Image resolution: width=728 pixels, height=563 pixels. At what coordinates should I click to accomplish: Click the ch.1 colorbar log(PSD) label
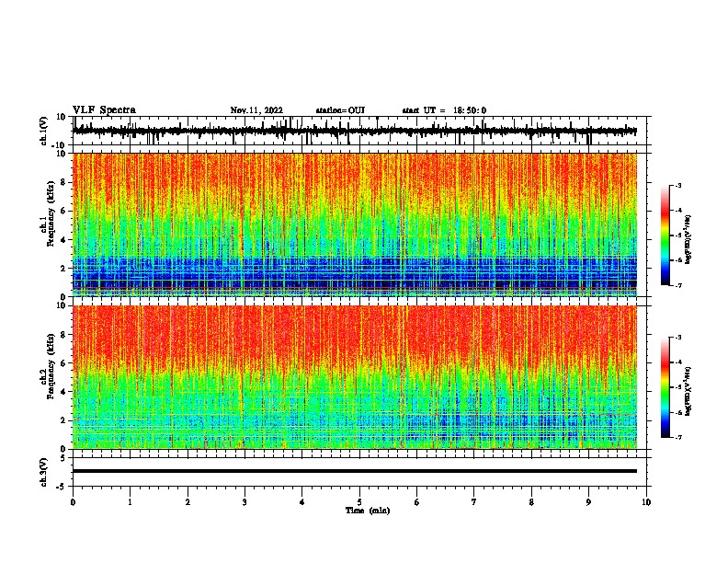(688, 239)
